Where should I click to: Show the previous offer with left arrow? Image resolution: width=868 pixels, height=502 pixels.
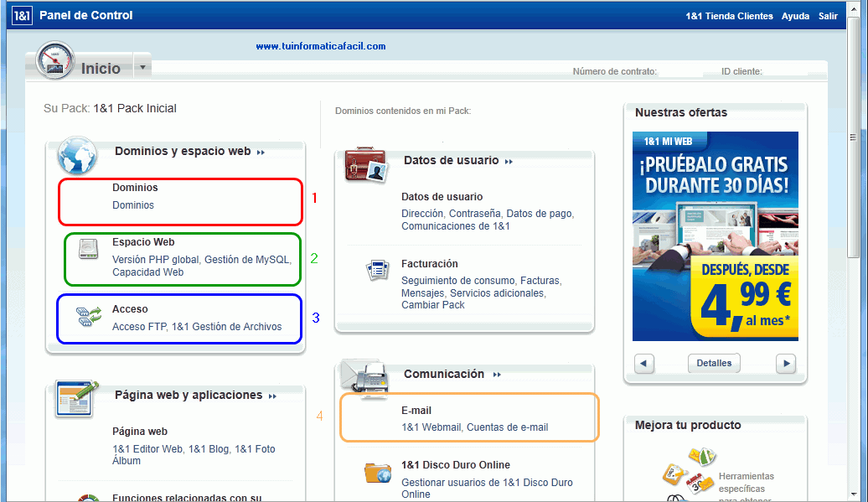tap(643, 364)
